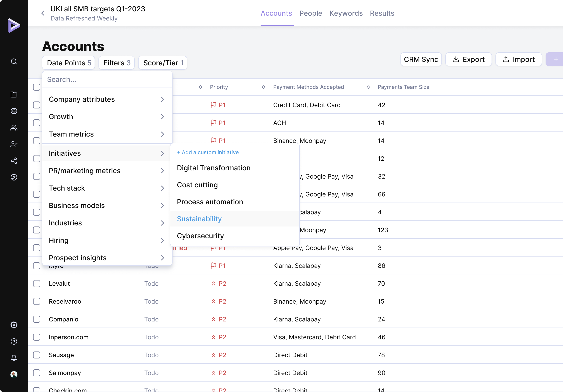Click Add a custom initiative link
Image resolution: width=563 pixels, height=392 pixels.
[x=208, y=152]
